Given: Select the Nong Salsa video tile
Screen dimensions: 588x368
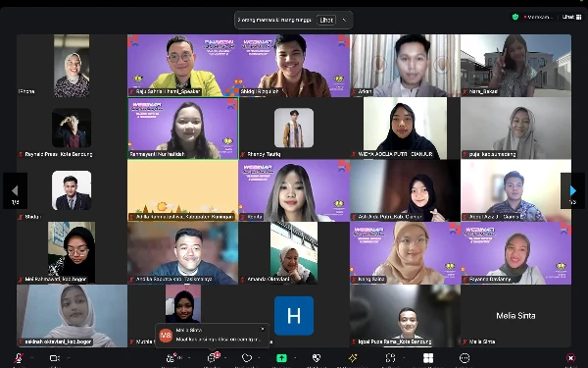Looking at the screenshot, I should [x=406, y=253].
